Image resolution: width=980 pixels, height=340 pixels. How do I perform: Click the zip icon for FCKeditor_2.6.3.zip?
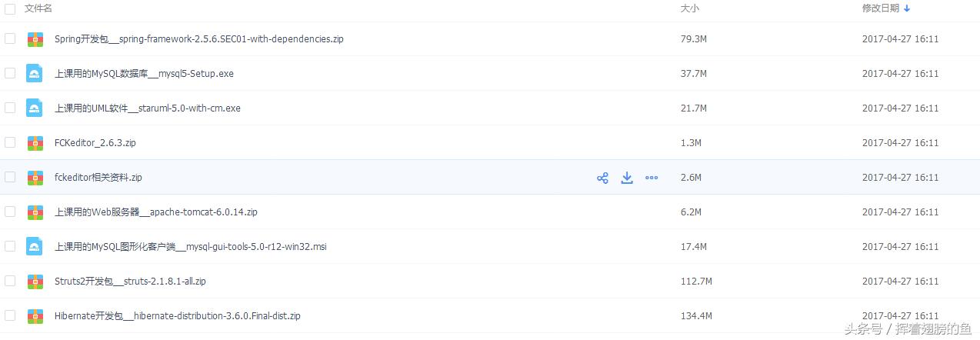[35, 143]
